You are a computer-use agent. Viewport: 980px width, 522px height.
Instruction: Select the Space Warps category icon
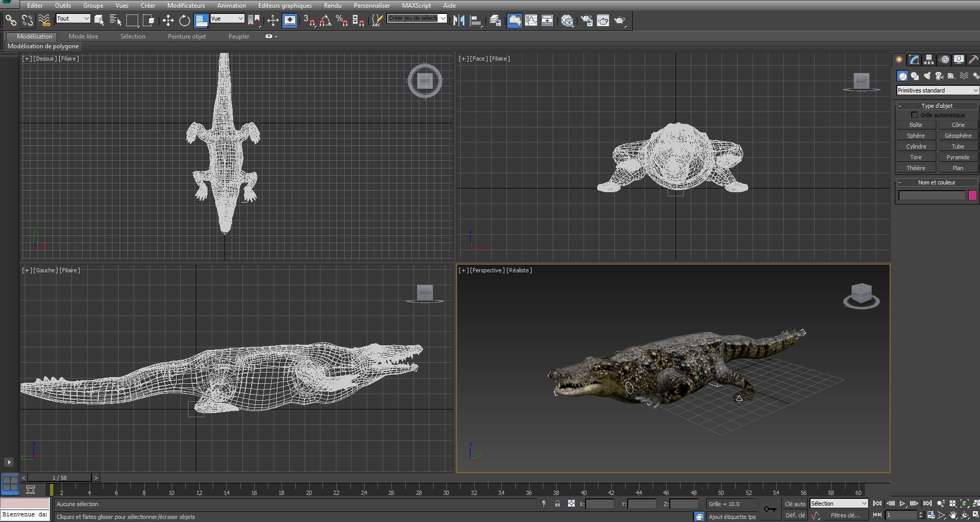(x=964, y=76)
